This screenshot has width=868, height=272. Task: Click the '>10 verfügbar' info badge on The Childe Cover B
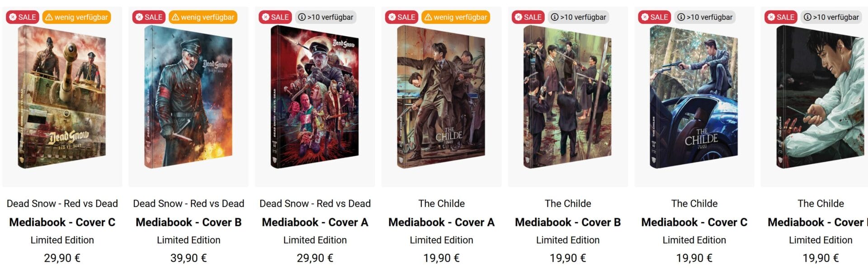coord(578,17)
